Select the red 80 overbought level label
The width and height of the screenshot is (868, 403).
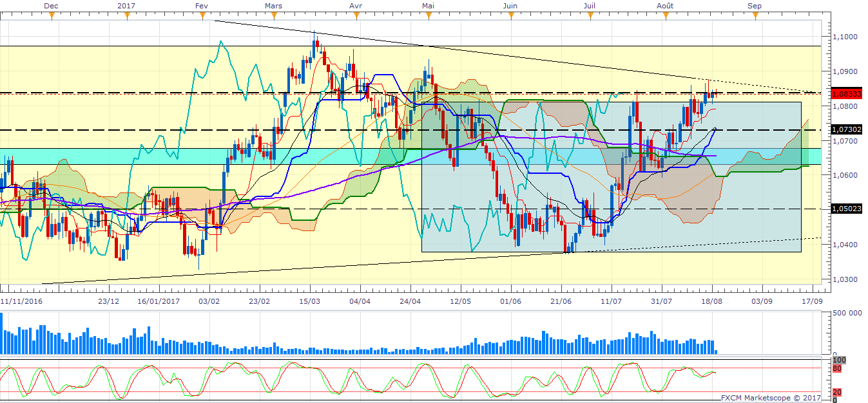point(837,369)
